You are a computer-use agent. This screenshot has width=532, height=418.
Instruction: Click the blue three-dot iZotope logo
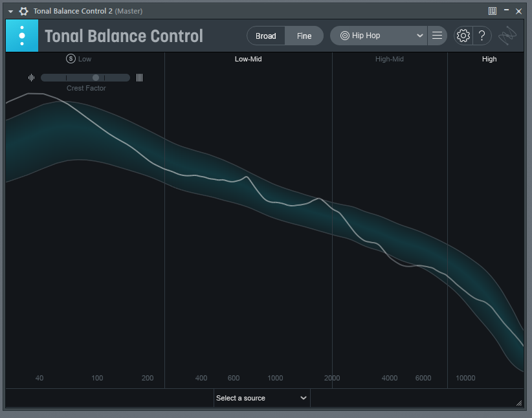(22, 36)
